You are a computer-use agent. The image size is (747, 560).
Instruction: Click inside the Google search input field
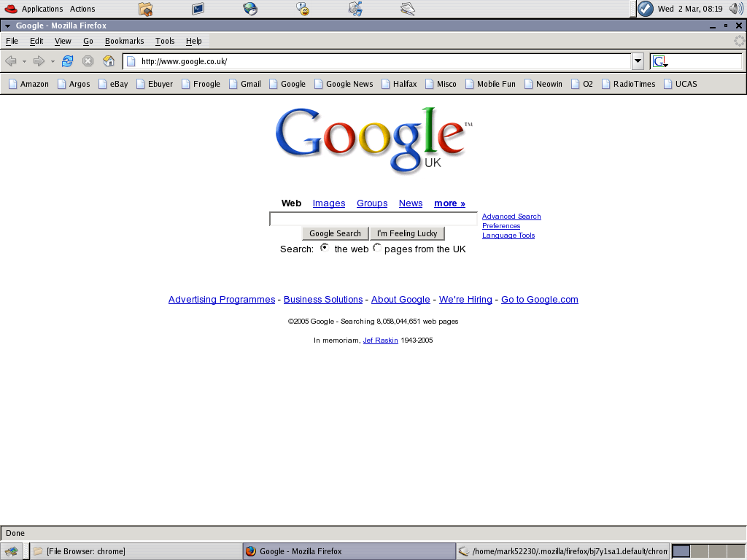(373, 218)
